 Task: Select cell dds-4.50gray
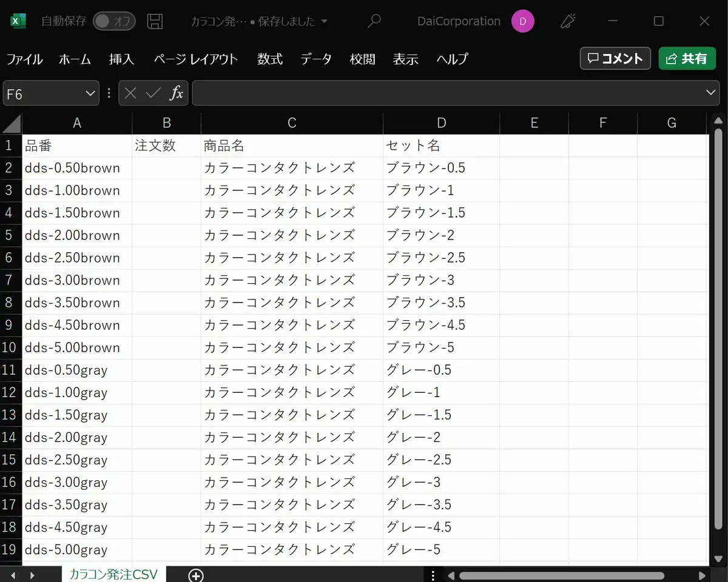pos(77,527)
